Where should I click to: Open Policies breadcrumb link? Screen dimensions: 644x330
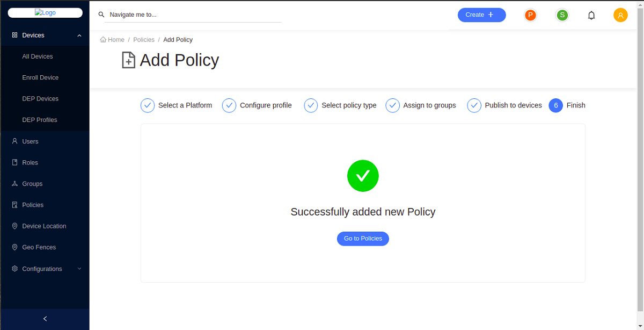(144, 40)
